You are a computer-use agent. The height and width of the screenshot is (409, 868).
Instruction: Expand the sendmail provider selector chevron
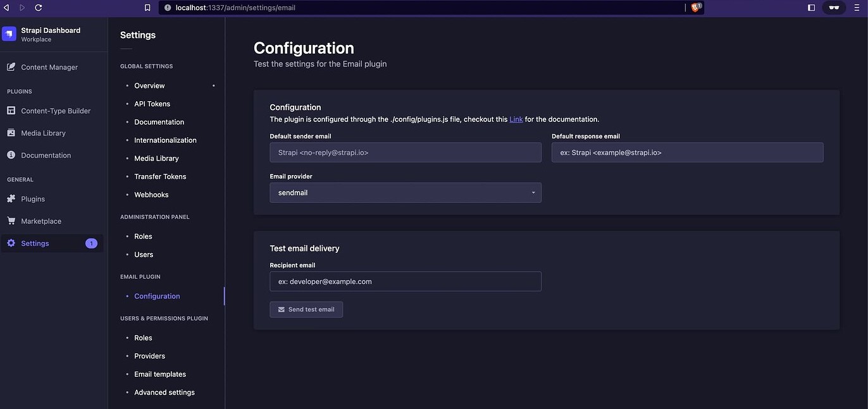point(533,192)
